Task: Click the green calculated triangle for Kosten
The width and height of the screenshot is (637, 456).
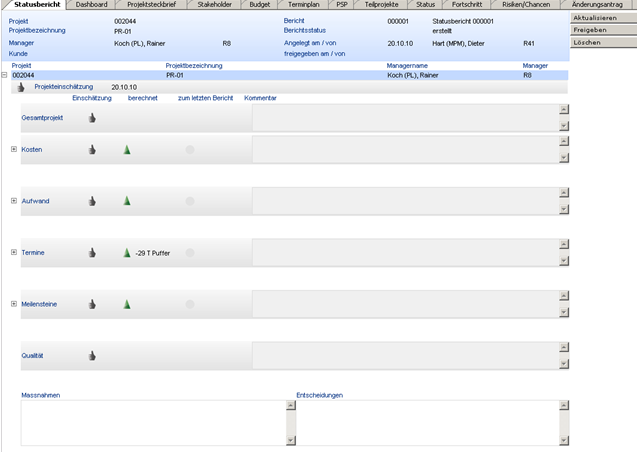Action: point(127,150)
